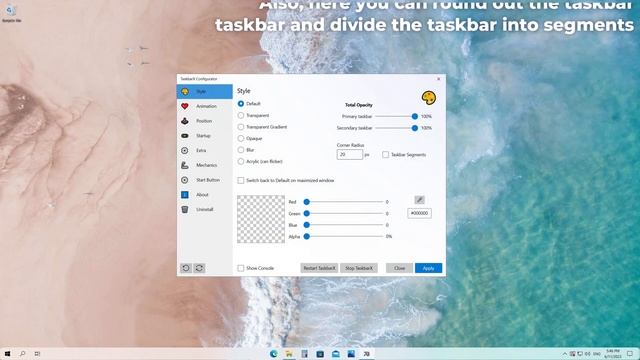Open File Explorer from the taskbar
640x360 pixels.
289,354
